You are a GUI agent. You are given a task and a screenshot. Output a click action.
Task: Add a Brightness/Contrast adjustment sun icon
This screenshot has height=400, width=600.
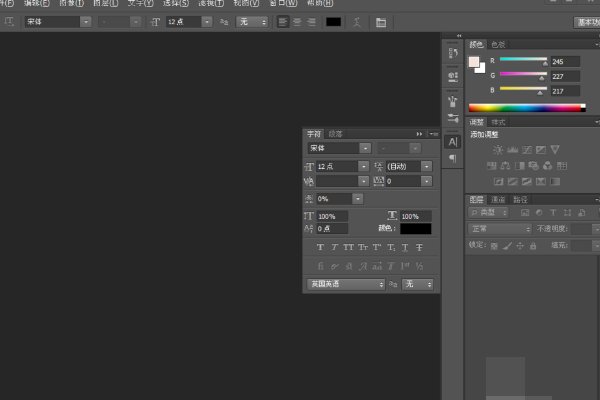click(498, 150)
